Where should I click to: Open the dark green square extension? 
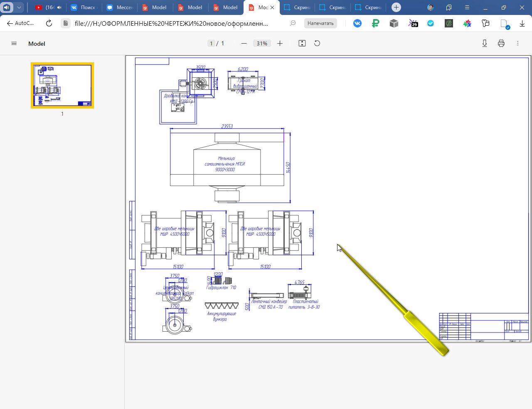(449, 23)
